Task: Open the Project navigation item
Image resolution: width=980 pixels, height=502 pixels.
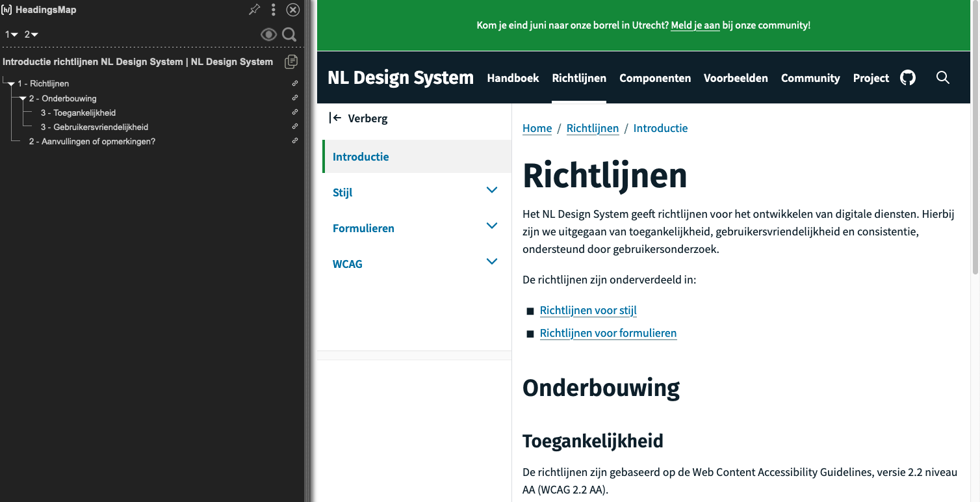Action: (x=871, y=78)
